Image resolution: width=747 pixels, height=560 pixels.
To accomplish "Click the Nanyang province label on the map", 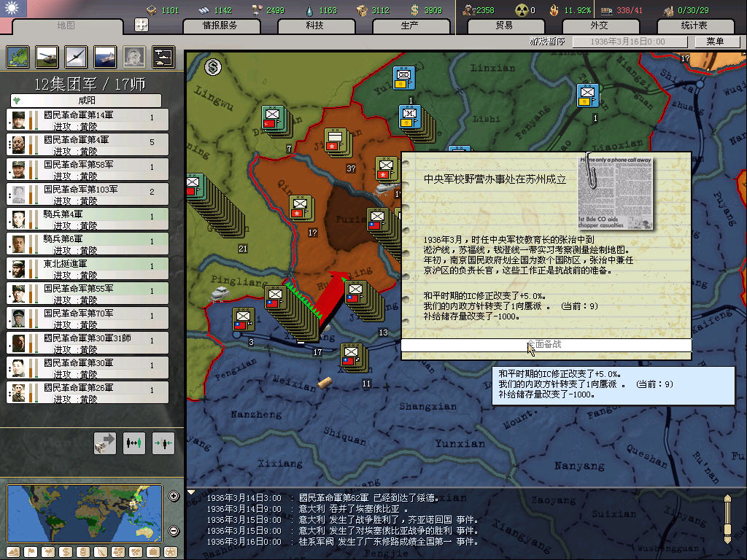I will click(x=578, y=466).
